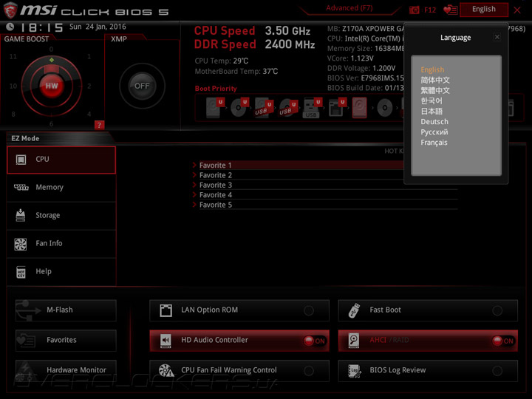Image resolution: width=532 pixels, height=399 pixels.
Task: Enable the Fast Boot switch
Action: coord(497,310)
